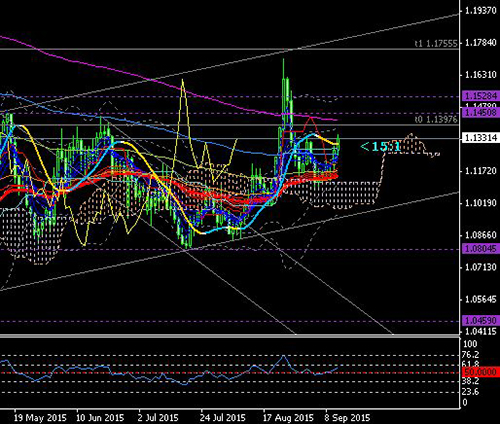
Task: Click the purple 1.14508 level tag
Action: coord(480,112)
